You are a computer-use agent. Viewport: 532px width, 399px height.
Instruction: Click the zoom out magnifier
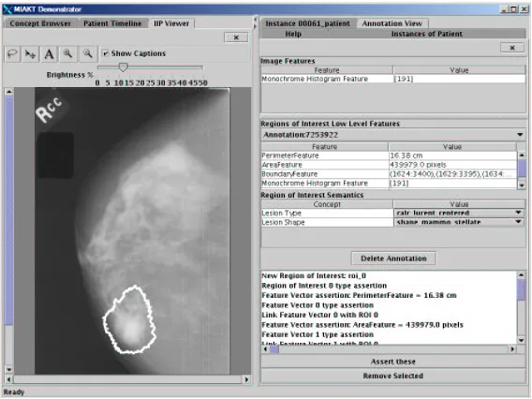[x=87, y=54]
